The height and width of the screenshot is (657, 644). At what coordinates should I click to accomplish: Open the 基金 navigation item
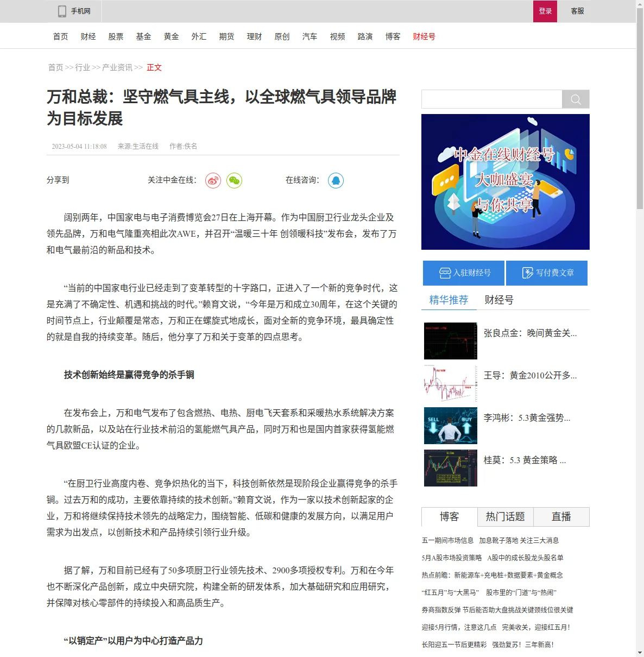(144, 36)
